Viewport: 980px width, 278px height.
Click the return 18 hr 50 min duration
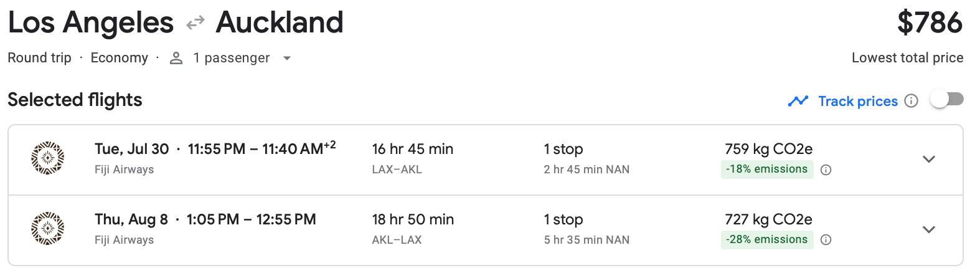413,219
